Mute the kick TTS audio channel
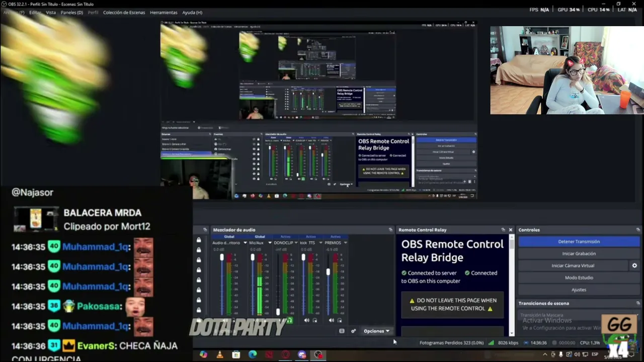 click(307, 320)
